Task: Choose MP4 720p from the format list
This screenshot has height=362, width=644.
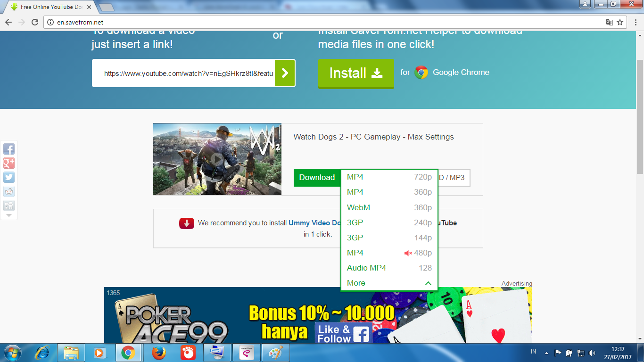Action: coord(389,177)
